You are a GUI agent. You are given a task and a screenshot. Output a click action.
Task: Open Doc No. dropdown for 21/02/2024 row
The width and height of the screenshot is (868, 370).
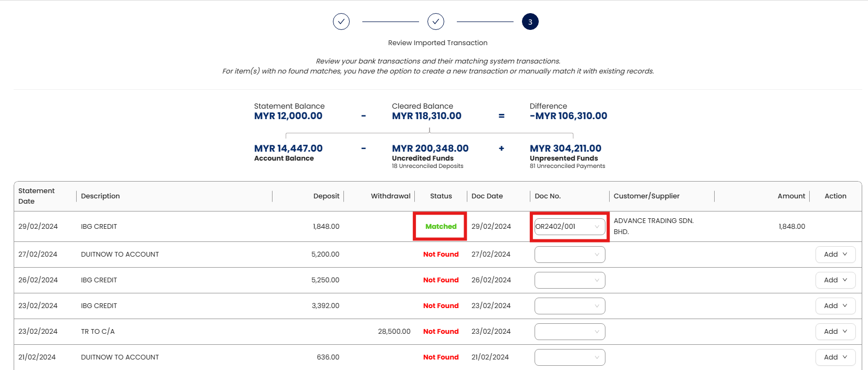click(570, 357)
